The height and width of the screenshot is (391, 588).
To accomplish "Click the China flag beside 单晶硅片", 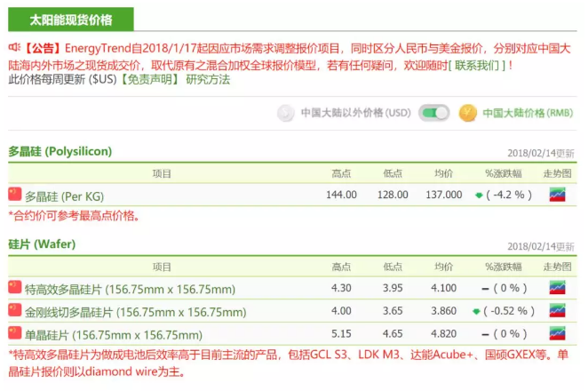I will coord(14,333).
